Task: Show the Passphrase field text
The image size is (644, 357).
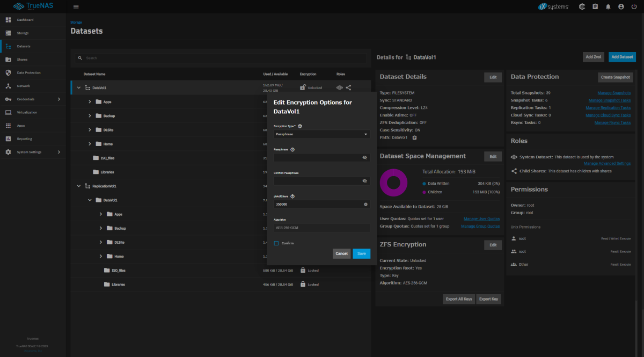Action: [364, 158]
